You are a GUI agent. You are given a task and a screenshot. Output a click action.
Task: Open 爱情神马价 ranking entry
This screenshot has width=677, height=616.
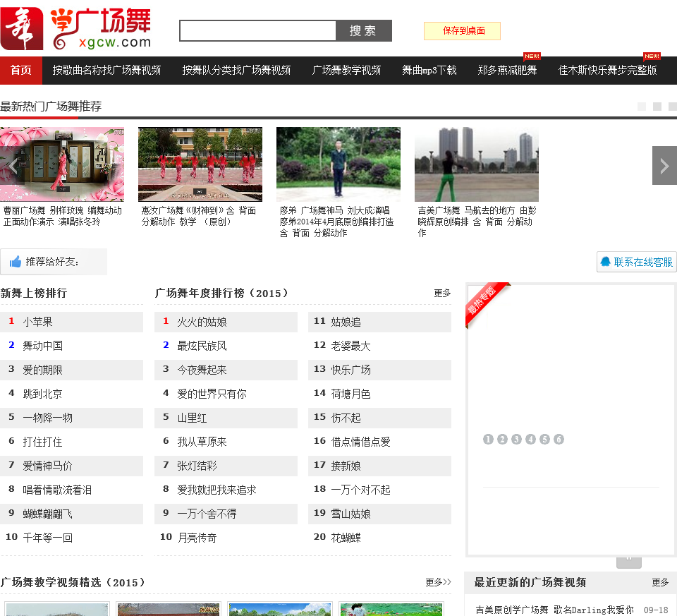coord(47,466)
